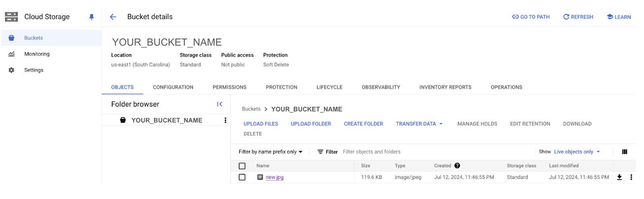The height and width of the screenshot is (199, 644).
Task: Switch to the Lifecycle tab
Action: coord(329,87)
